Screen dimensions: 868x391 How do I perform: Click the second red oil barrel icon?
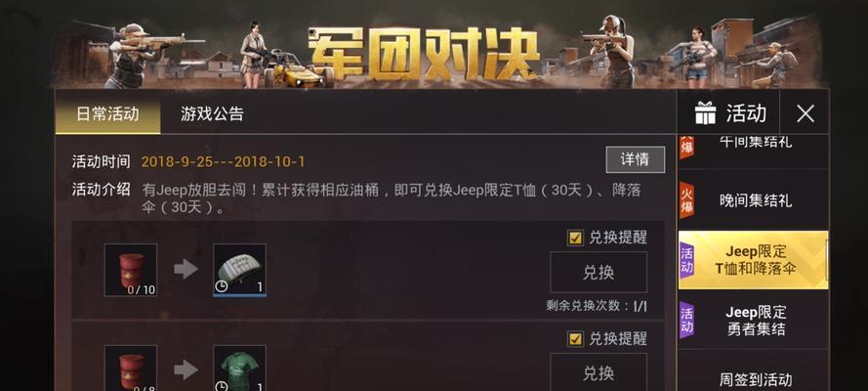tap(131, 368)
